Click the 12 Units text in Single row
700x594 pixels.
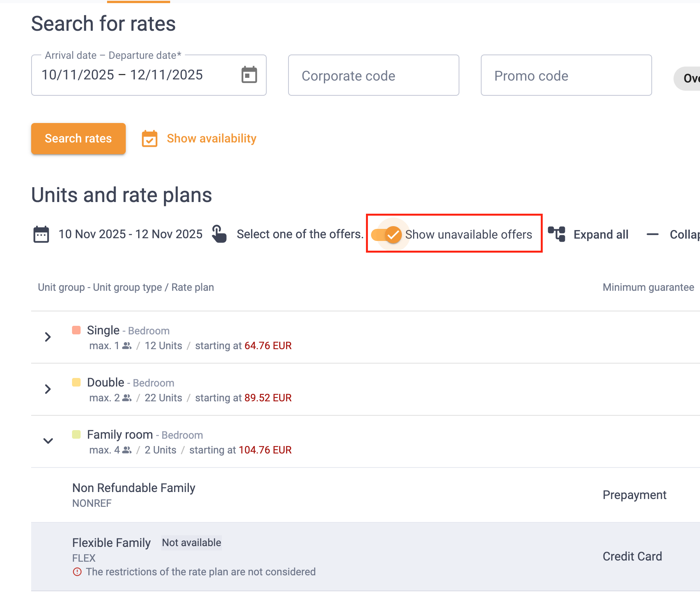click(x=164, y=346)
